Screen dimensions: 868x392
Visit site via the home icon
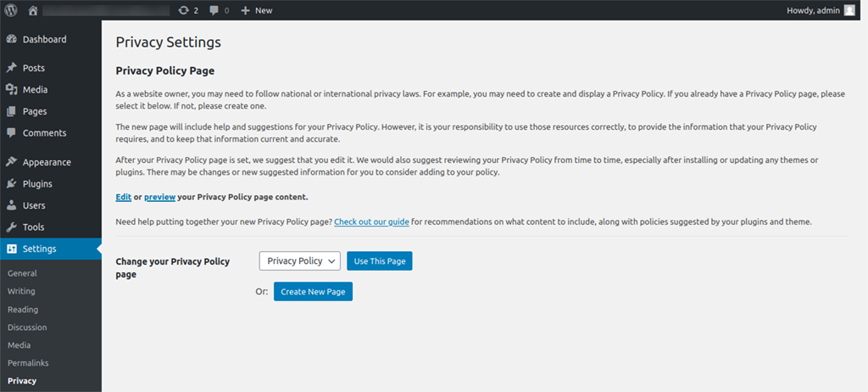pos(33,10)
